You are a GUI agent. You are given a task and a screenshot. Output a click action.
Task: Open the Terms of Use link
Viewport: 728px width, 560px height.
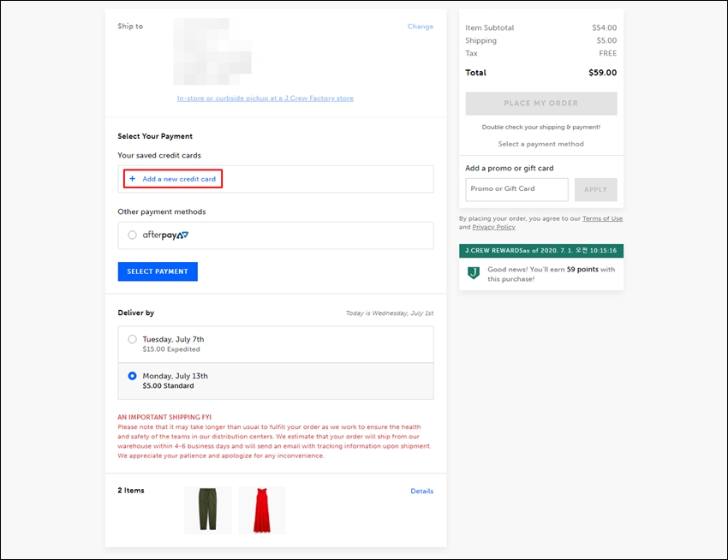[x=603, y=218]
